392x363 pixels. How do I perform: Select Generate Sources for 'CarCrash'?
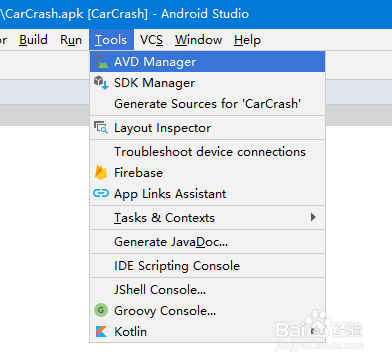coord(207,104)
